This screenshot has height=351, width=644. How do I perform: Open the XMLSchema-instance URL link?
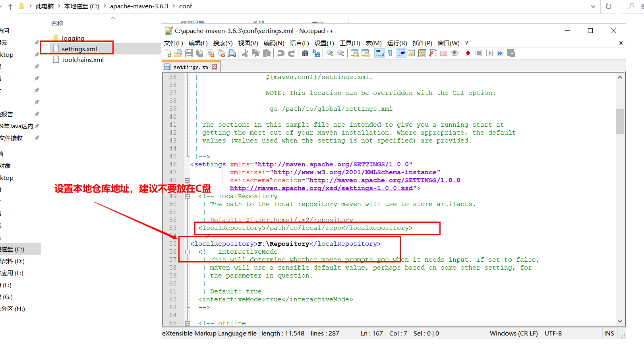[355, 172]
